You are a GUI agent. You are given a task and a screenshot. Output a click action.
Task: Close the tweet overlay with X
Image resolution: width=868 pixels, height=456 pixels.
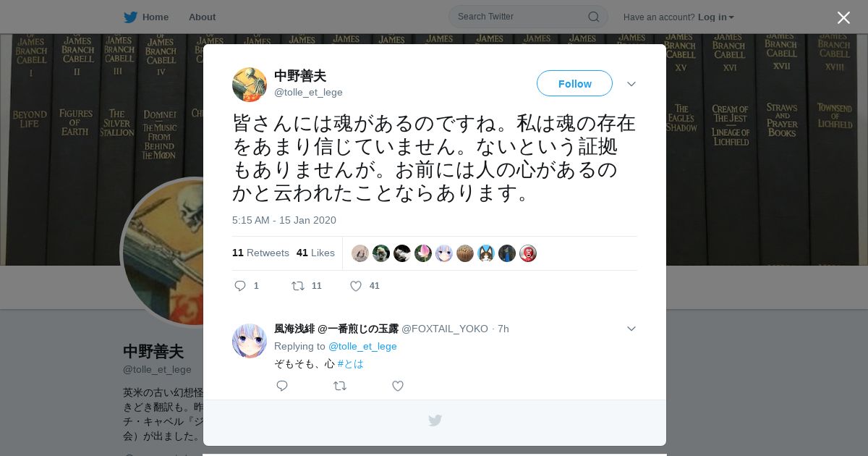coord(843,17)
